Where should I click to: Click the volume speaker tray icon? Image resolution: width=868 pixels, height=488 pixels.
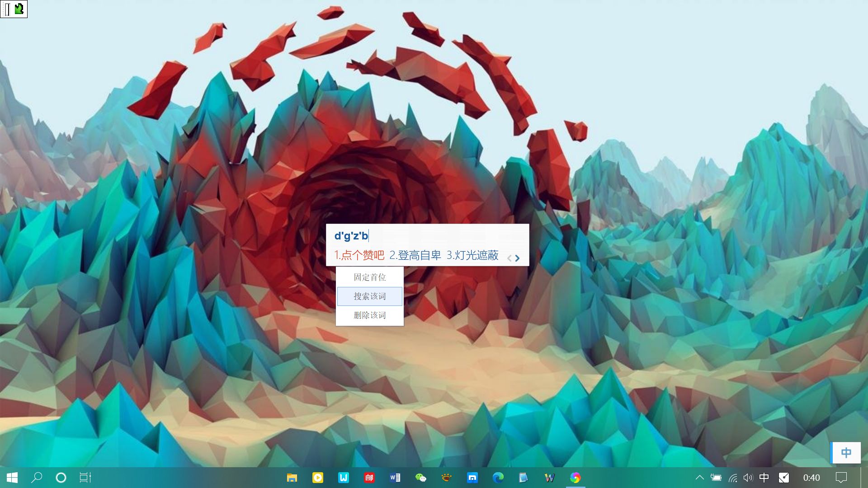click(748, 478)
